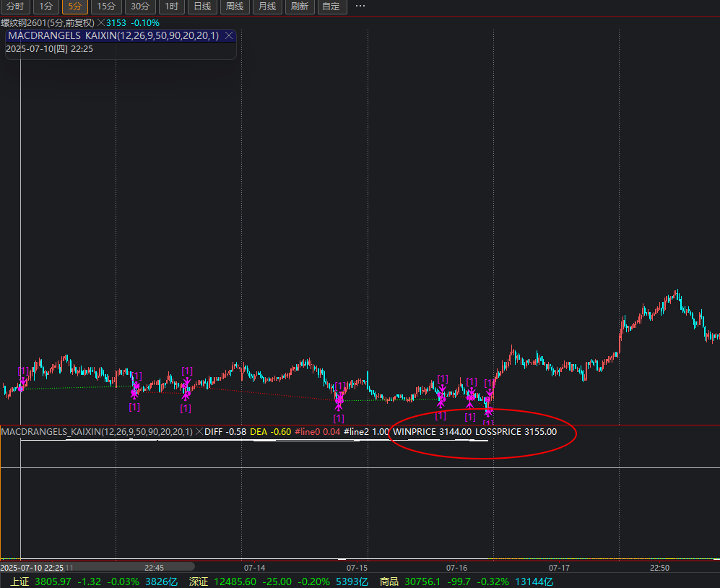Click the 07-14 date axis label
Viewport: 720px width, 588px height.
point(254,568)
